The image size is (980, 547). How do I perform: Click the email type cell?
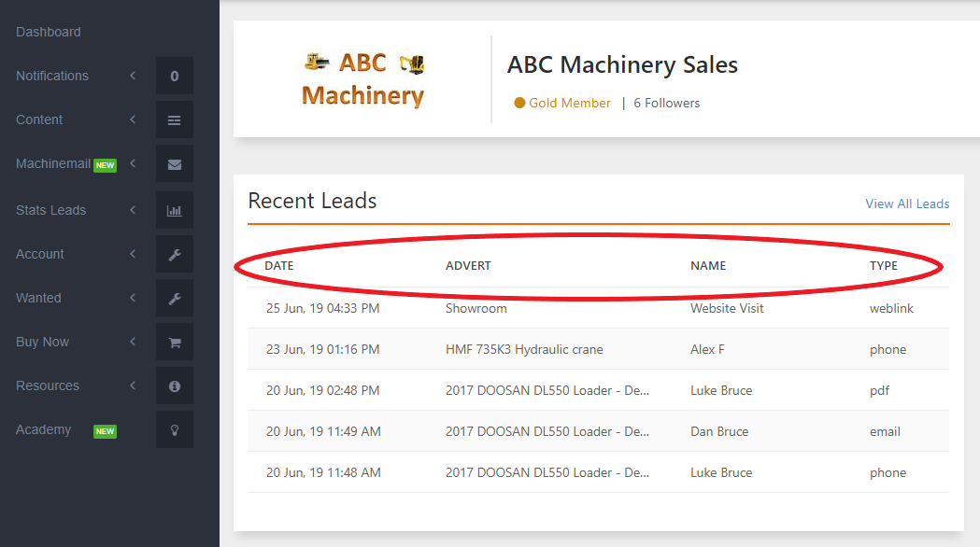click(x=885, y=431)
